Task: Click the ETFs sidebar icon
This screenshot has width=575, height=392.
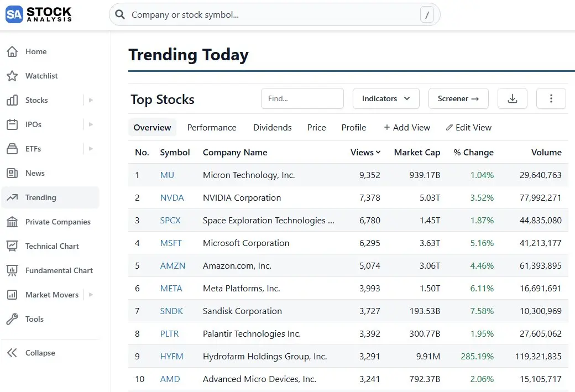Action: (12, 149)
